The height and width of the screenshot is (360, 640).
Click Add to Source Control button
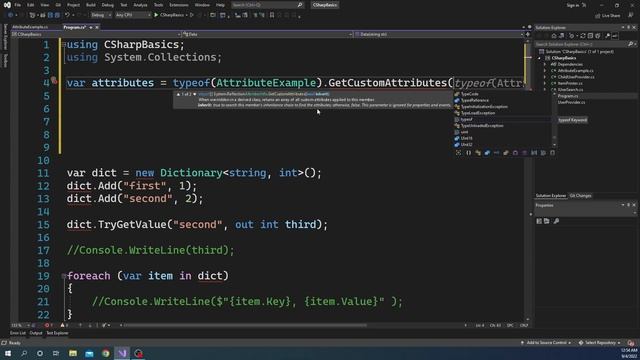click(x=546, y=343)
